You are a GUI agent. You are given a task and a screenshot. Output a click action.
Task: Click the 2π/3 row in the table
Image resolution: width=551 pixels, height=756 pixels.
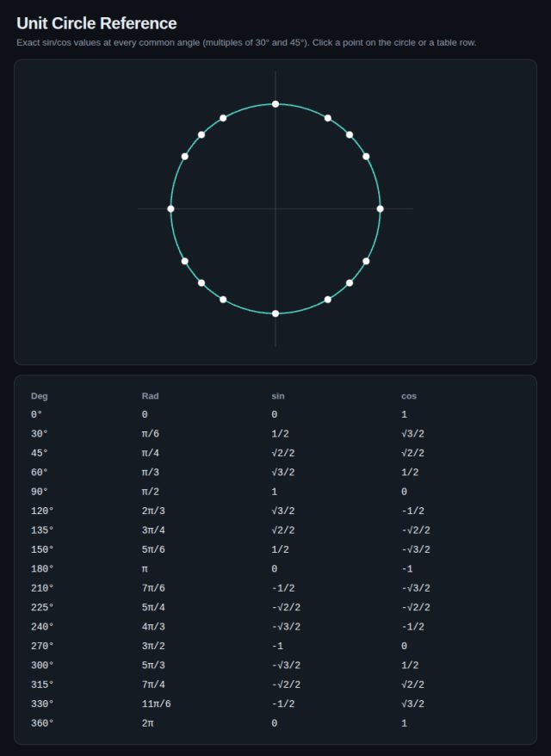click(x=275, y=511)
